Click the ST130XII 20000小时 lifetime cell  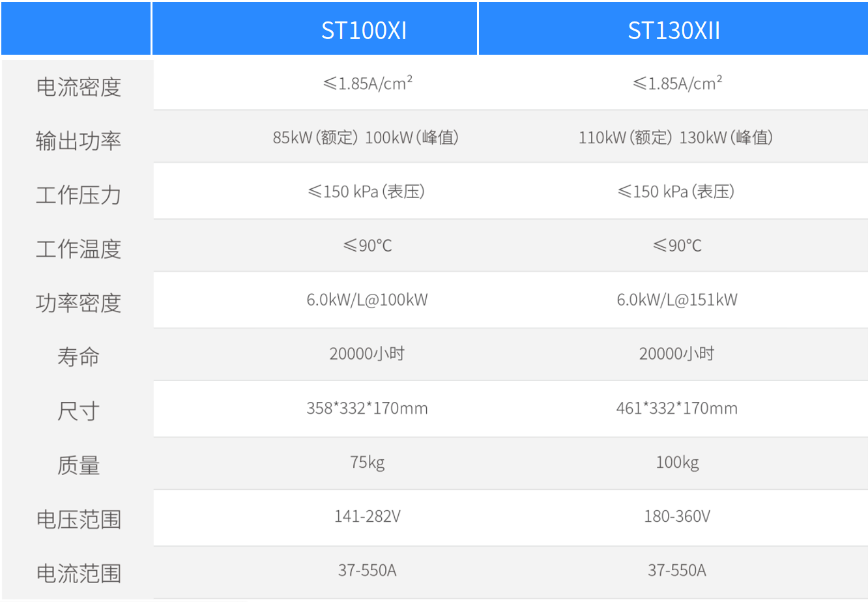pyautogui.click(x=676, y=354)
